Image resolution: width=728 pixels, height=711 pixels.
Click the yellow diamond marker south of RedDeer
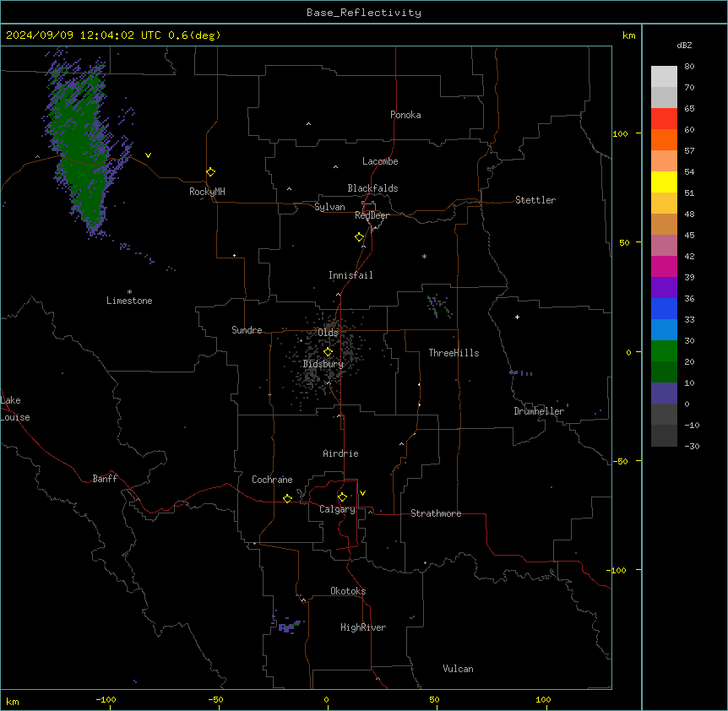tap(359, 237)
